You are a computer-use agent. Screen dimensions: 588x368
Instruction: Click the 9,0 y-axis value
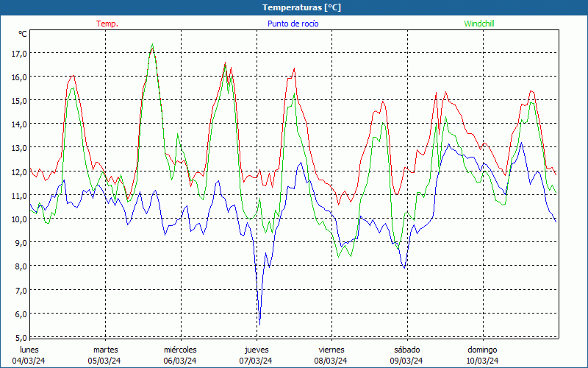(21, 244)
